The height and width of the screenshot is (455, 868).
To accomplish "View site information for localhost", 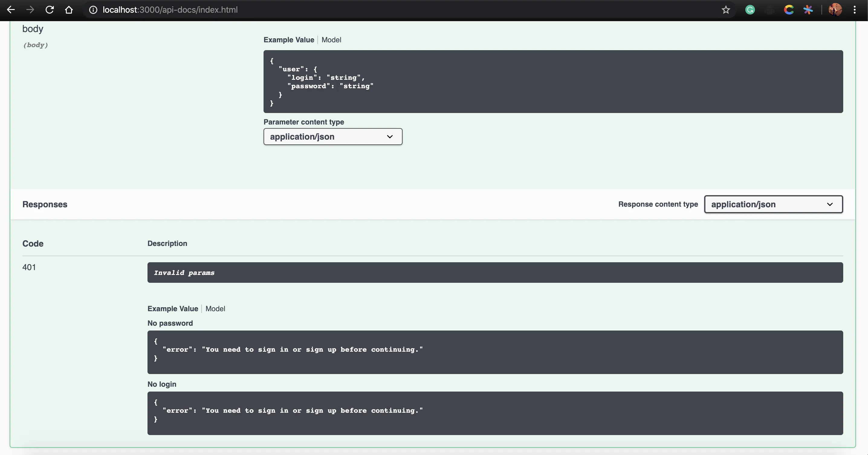I will (x=93, y=10).
